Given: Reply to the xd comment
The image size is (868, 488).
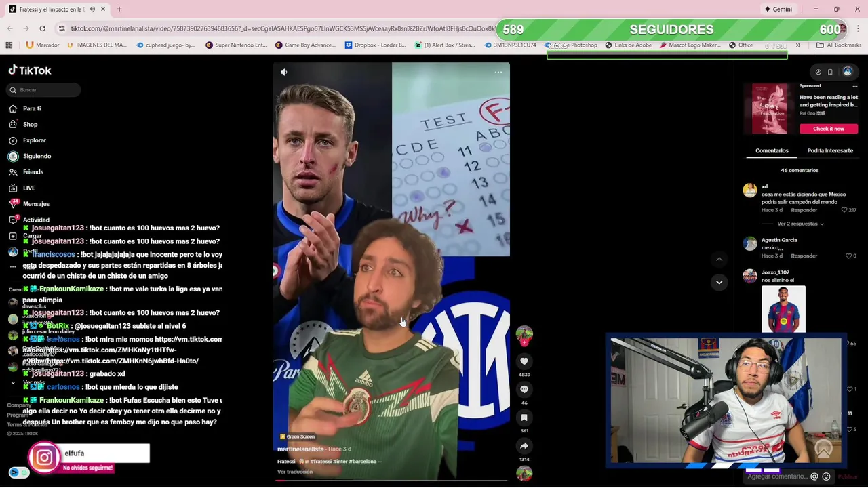Looking at the screenshot, I should 804,210.
